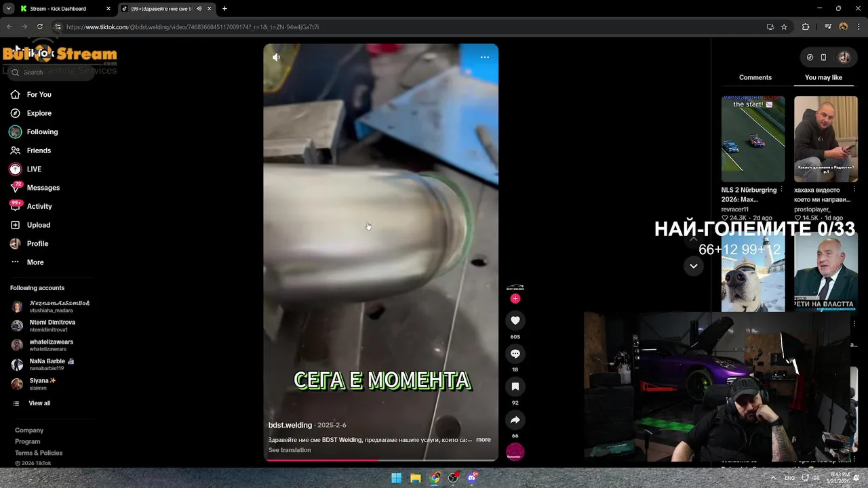Follow bdst.welding via the red plus button
Viewport: 868px width, 488px height.
[515, 299]
